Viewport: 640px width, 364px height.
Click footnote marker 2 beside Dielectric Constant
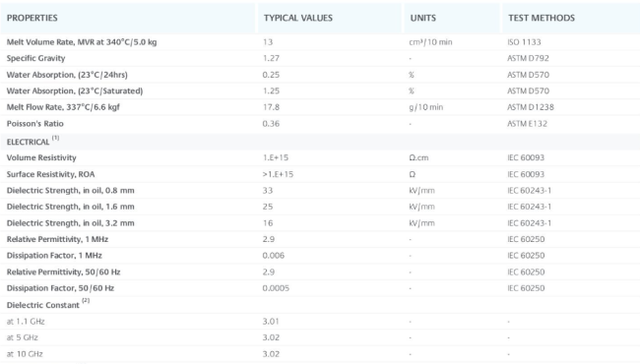coord(86,300)
